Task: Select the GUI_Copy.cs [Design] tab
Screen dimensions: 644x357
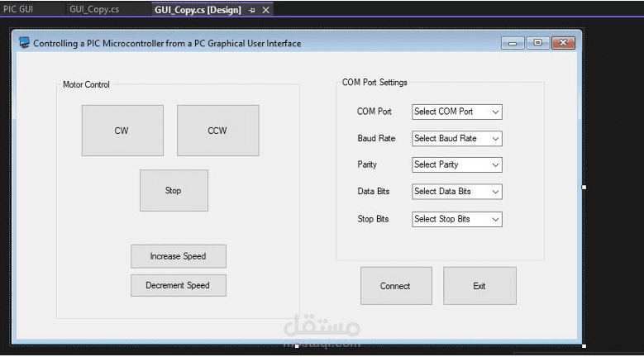Action: tap(198, 10)
